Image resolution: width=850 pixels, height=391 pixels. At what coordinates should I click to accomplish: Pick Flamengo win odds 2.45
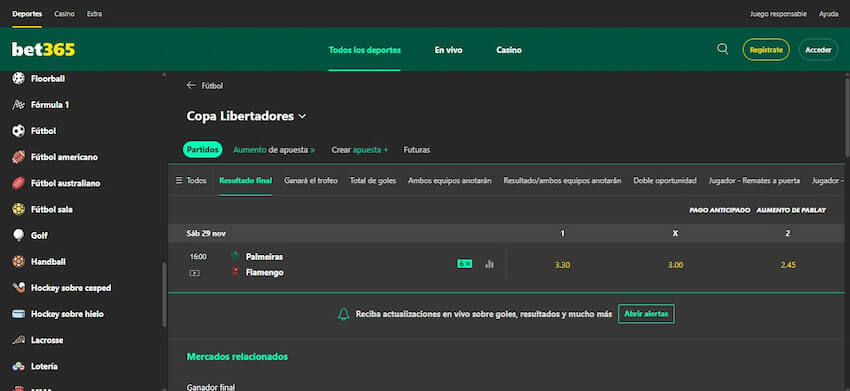point(788,265)
